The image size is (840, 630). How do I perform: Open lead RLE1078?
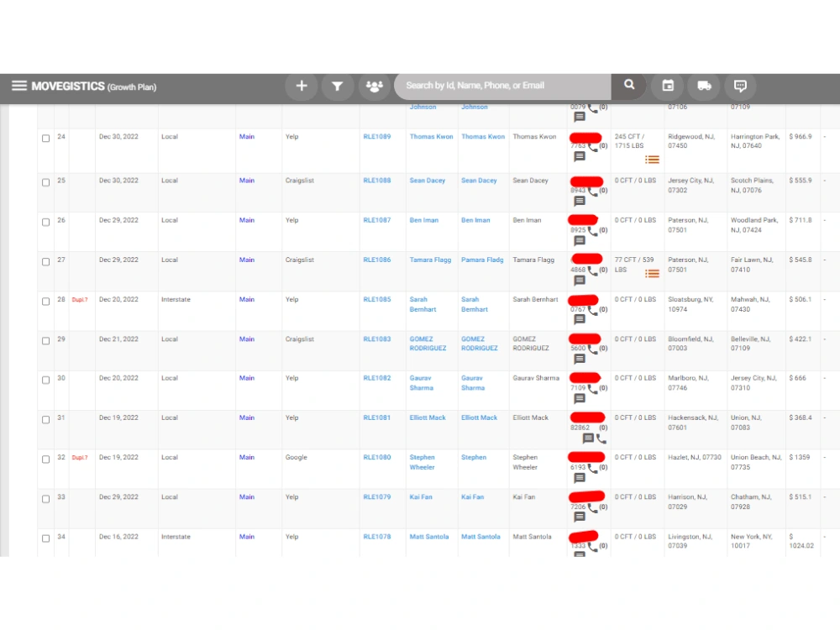(x=377, y=537)
